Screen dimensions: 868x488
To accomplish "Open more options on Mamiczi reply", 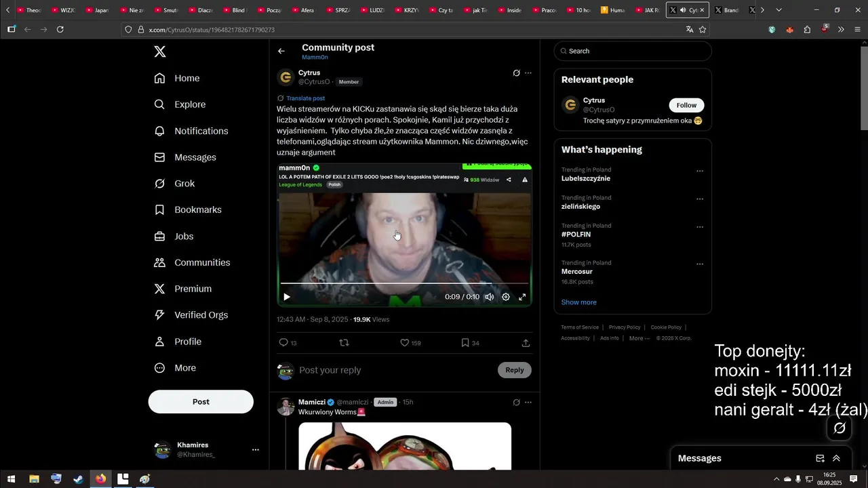I will point(528,402).
